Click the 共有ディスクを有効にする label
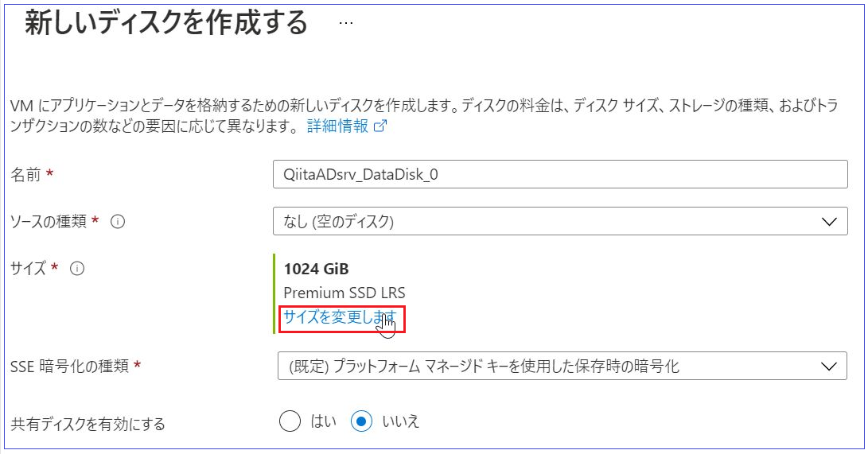Image resolution: width=868 pixels, height=454 pixels. tap(88, 424)
